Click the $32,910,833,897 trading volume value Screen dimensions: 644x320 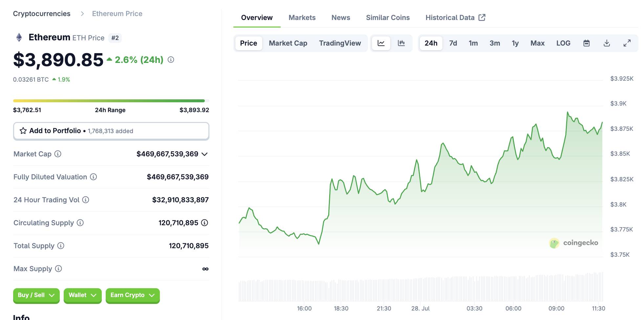pyautogui.click(x=180, y=200)
